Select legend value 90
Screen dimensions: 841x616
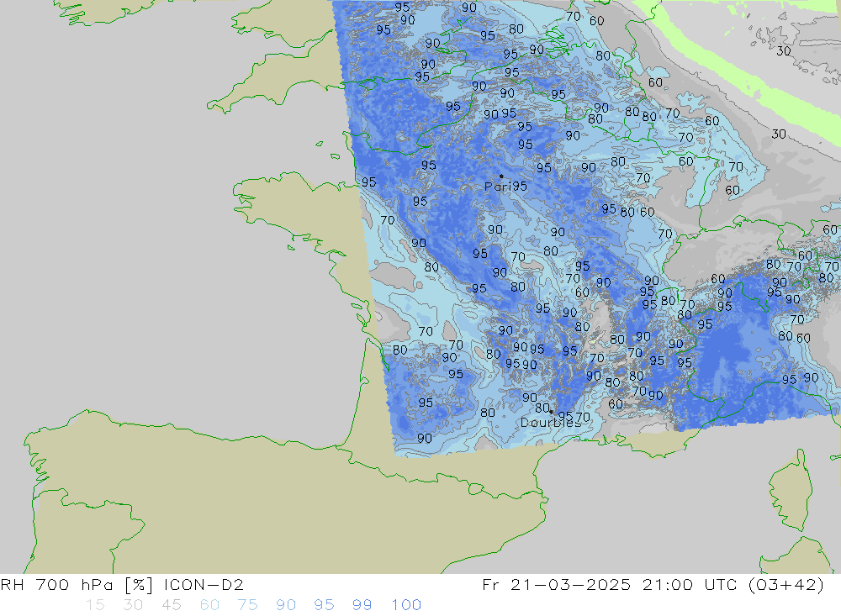(x=286, y=605)
